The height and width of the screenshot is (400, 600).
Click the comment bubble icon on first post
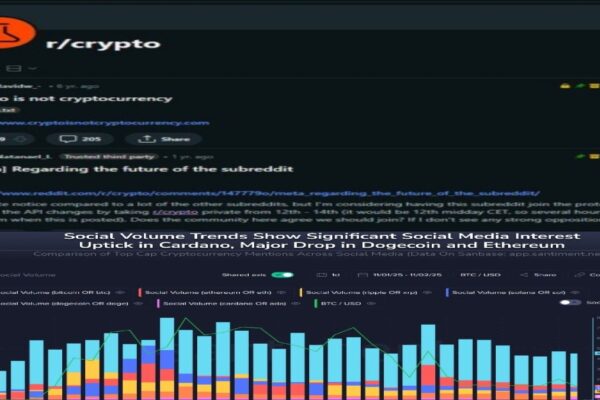click(68, 139)
